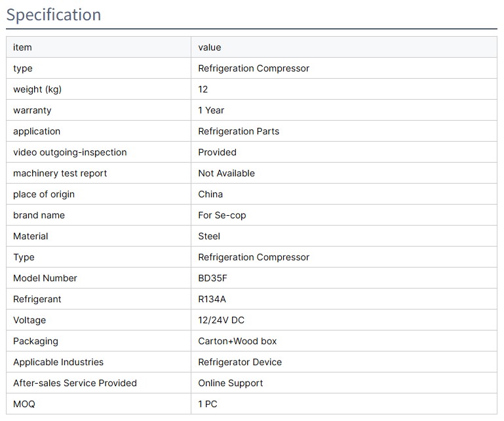
Task: Click the '1 Year' warranty value
Action: [211, 110]
